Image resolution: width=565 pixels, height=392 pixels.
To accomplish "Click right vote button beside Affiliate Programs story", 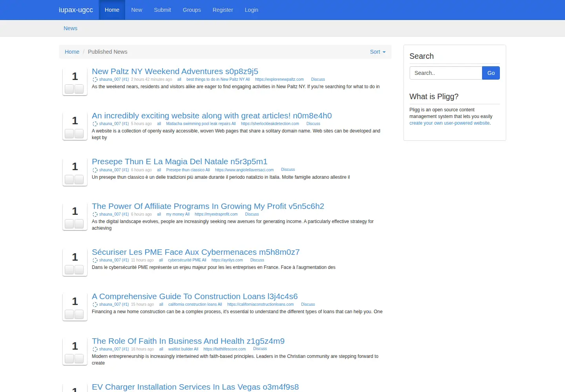I will (x=79, y=224).
